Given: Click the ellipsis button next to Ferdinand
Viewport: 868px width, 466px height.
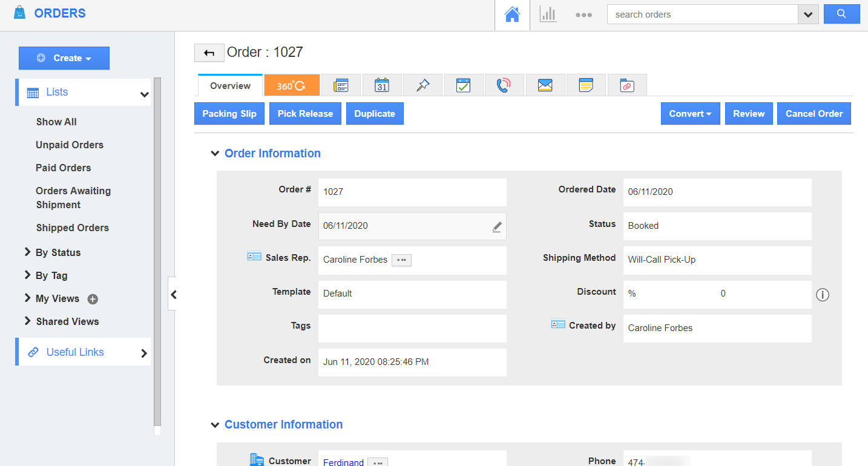Looking at the screenshot, I should pyautogui.click(x=378, y=462).
